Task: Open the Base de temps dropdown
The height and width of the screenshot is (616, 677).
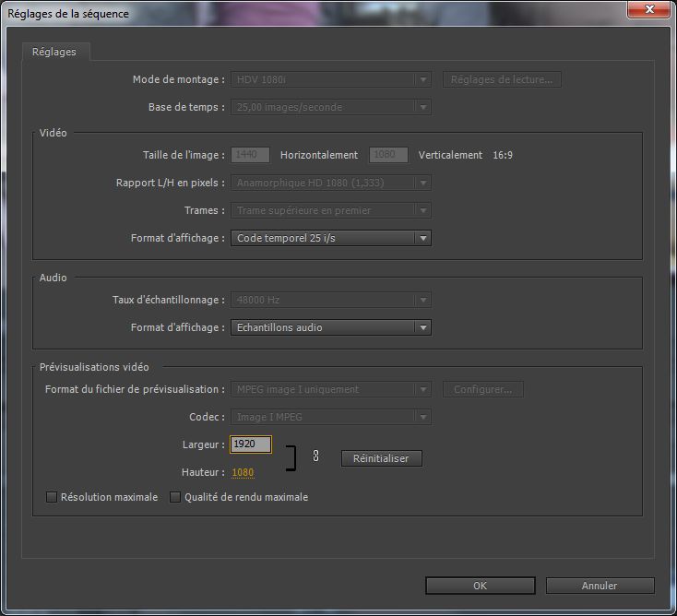Action: [331, 107]
